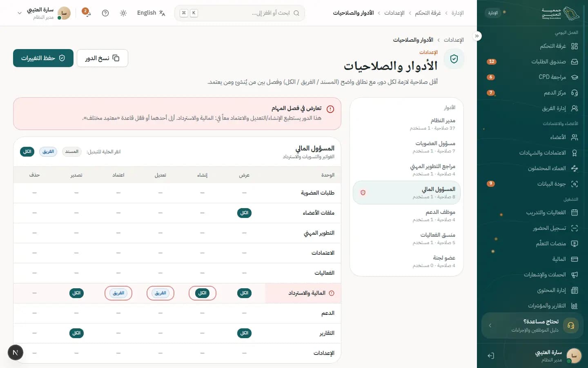Click the الفعاليات والتدريب calendar icon
This screenshot has height=368, width=588.
pyautogui.click(x=575, y=213)
